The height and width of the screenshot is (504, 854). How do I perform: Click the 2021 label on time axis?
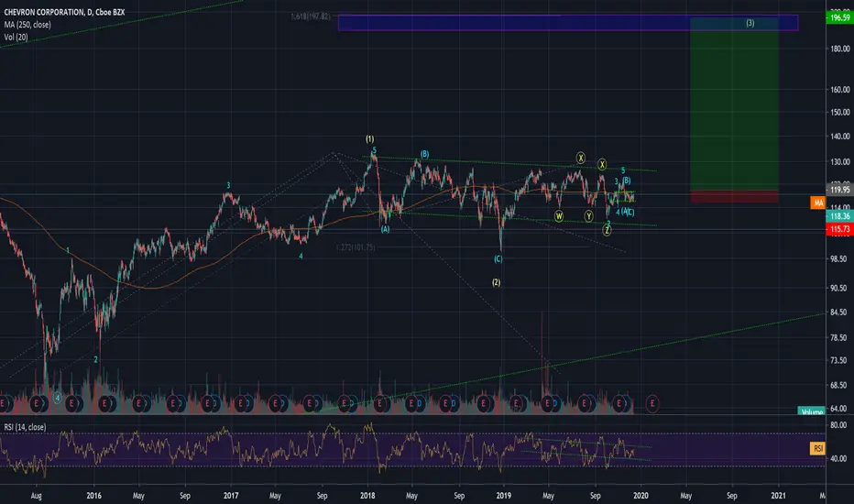(779, 496)
